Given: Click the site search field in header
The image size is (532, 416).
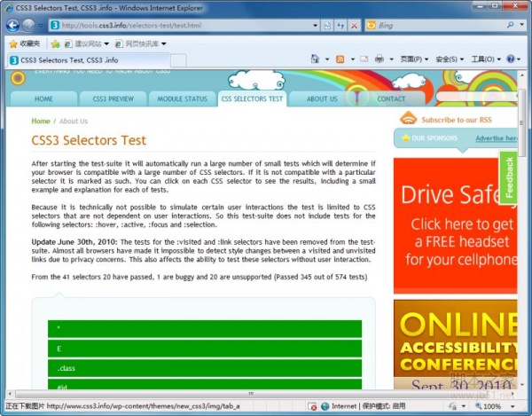Looking at the screenshot, I should 476,97.
